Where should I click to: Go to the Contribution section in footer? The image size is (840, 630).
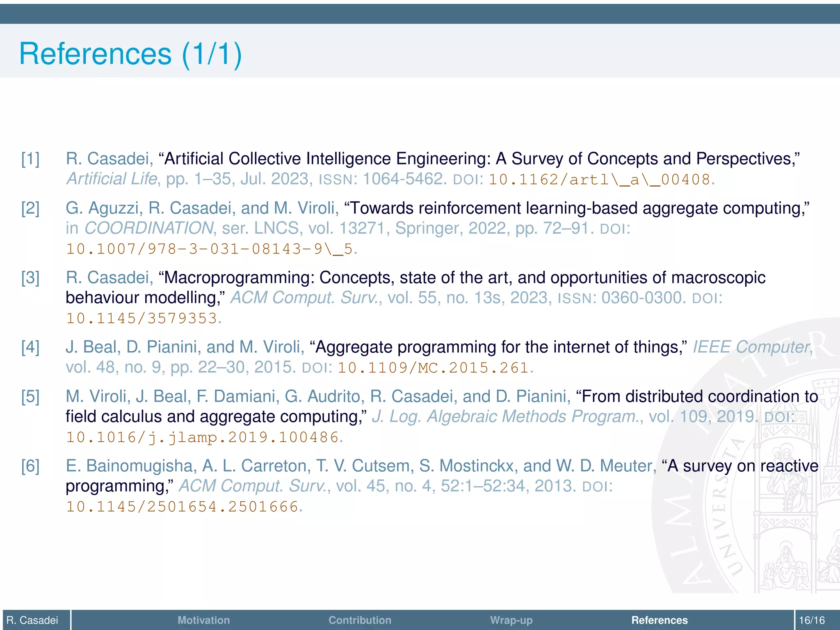360,620
